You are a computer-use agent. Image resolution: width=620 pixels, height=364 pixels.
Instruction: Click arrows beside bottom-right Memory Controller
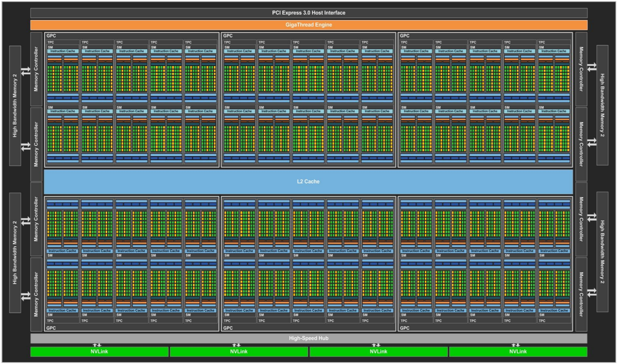pyautogui.click(x=592, y=293)
